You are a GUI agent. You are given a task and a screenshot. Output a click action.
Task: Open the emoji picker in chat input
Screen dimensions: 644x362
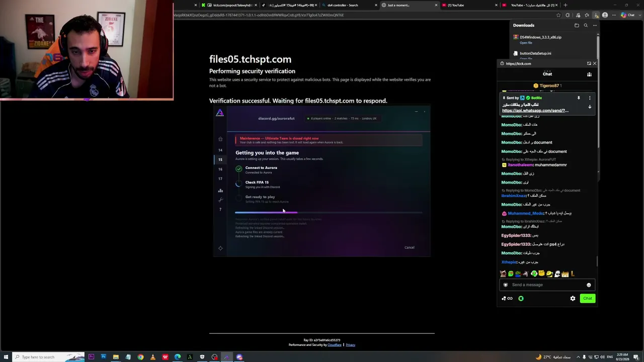589,285
